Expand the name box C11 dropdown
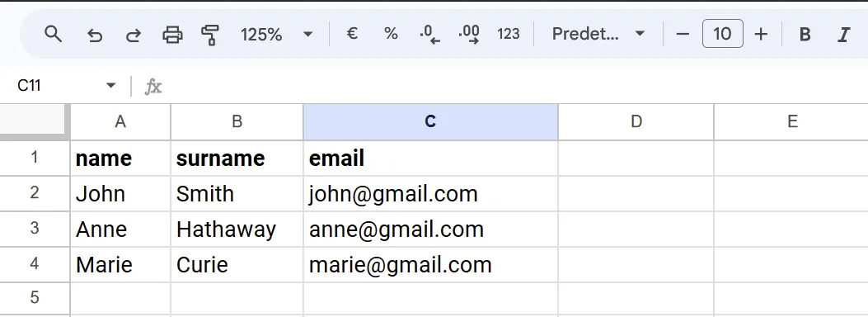The image size is (868, 317). (x=110, y=85)
